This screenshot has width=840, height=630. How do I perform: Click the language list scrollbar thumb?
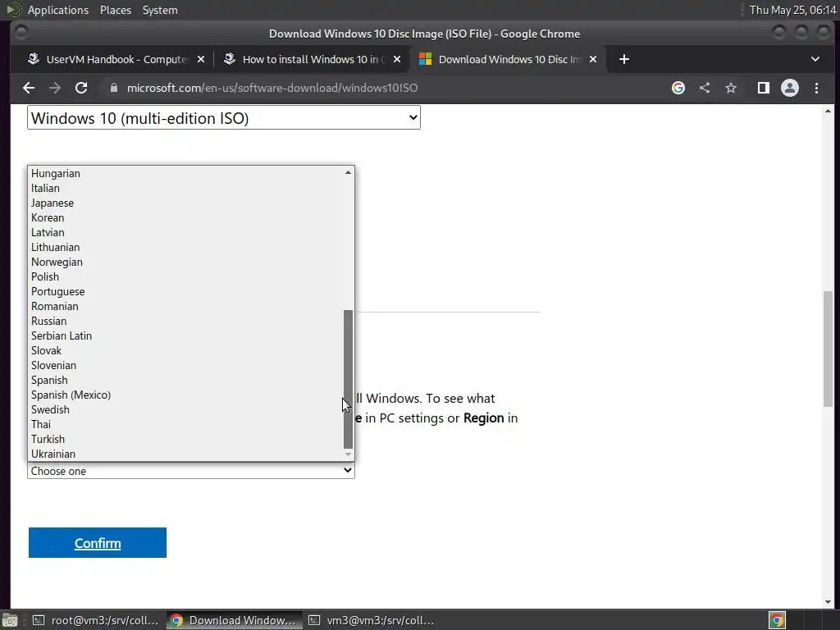(x=348, y=379)
